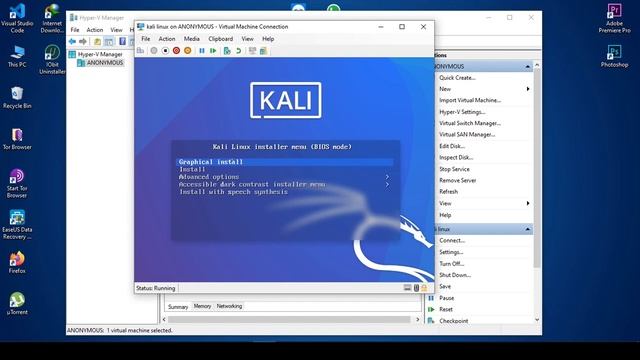
Task: Open EaseUS Data Recovery desktop icon
Action: pos(17,224)
